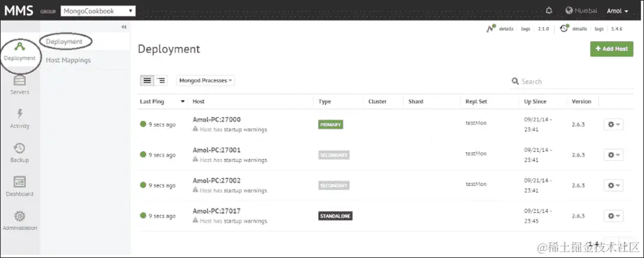The height and width of the screenshot is (258, 644).
Task: Sort by Repl Set column header
Action: tap(476, 101)
